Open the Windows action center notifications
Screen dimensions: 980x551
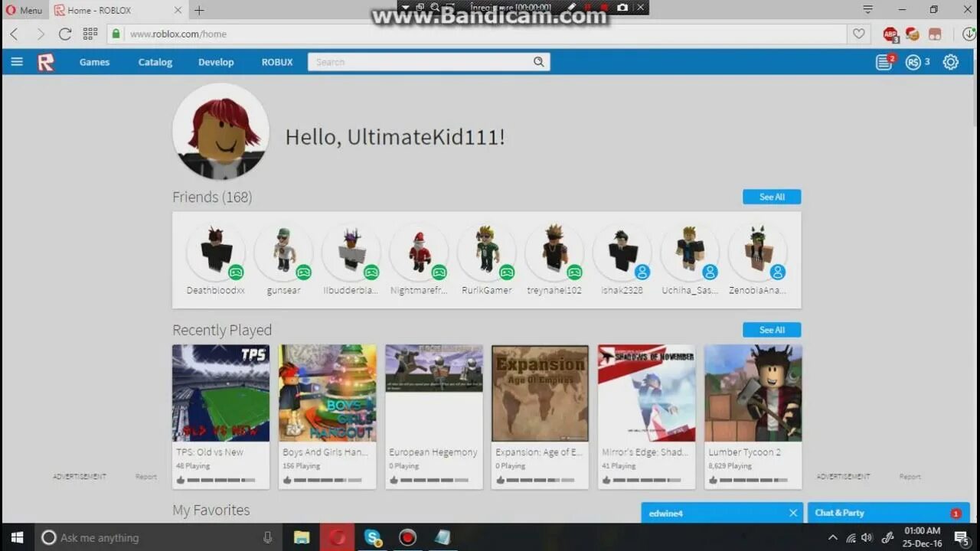962,537
